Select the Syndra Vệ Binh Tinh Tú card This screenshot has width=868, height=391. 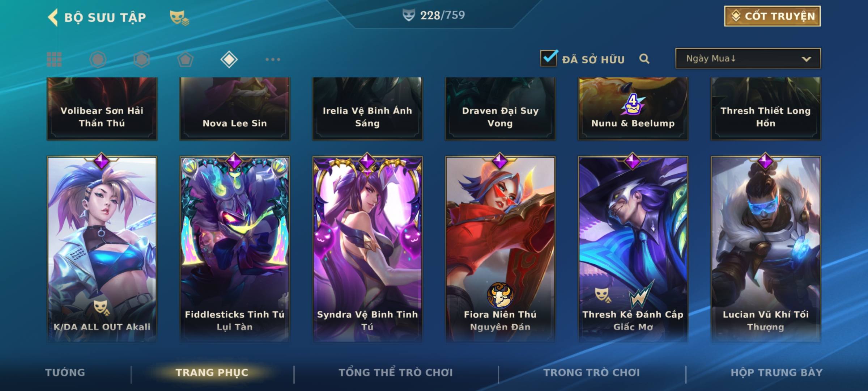[x=367, y=249]
